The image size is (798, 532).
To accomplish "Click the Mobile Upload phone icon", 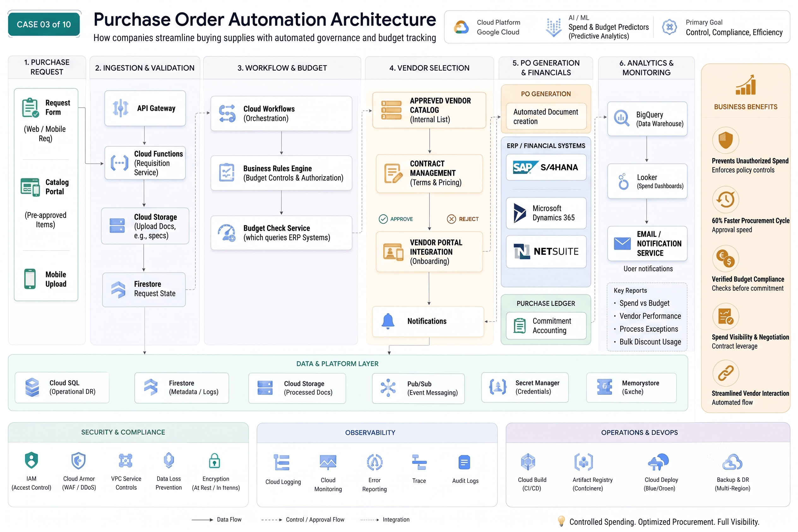I will coord(30,279).
